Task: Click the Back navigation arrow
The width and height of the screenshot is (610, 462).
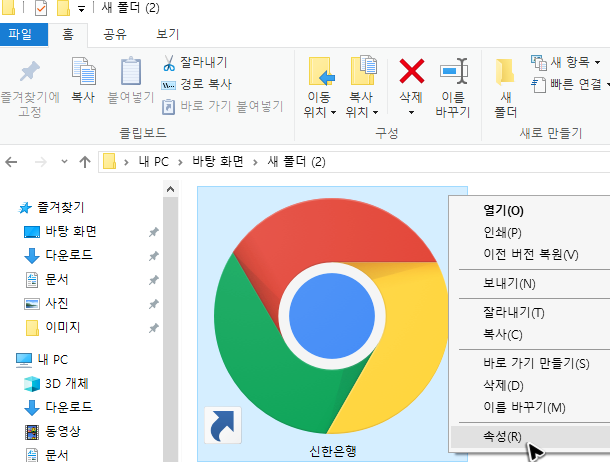Action: [11, 162]
